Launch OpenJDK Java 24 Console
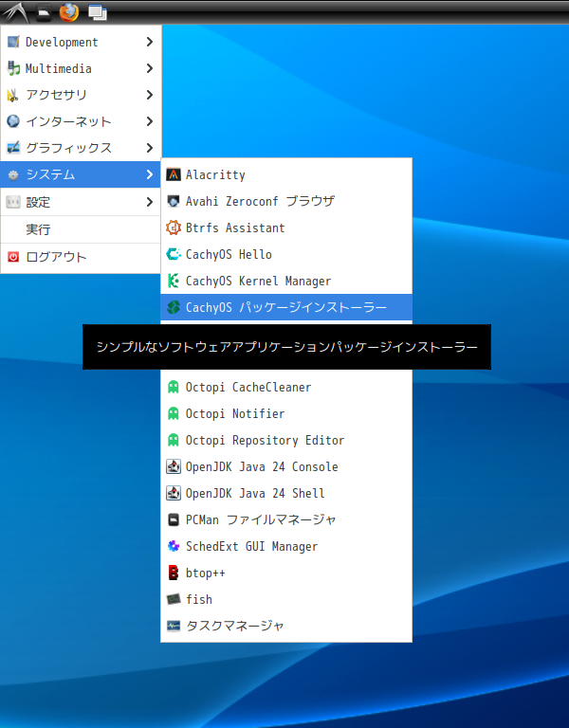The height and width of the screenshot is (728, 569). click(x=286, y=466)
